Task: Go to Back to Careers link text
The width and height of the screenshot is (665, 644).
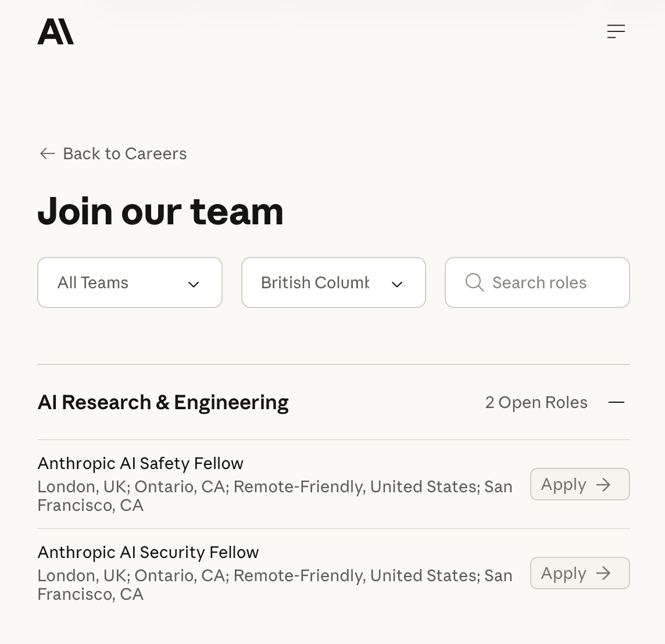Action: pos(124,153)
